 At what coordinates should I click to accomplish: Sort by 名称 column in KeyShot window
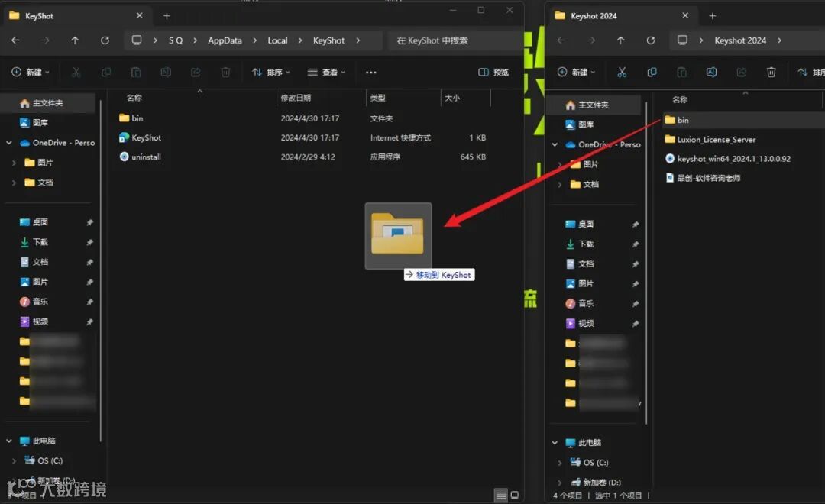134,98
